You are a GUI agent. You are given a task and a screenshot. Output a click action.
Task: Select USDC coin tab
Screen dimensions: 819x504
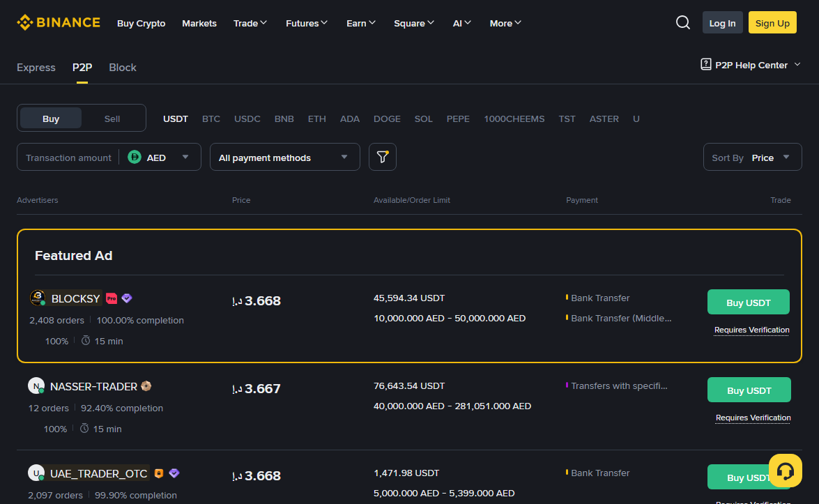(247, 119)
